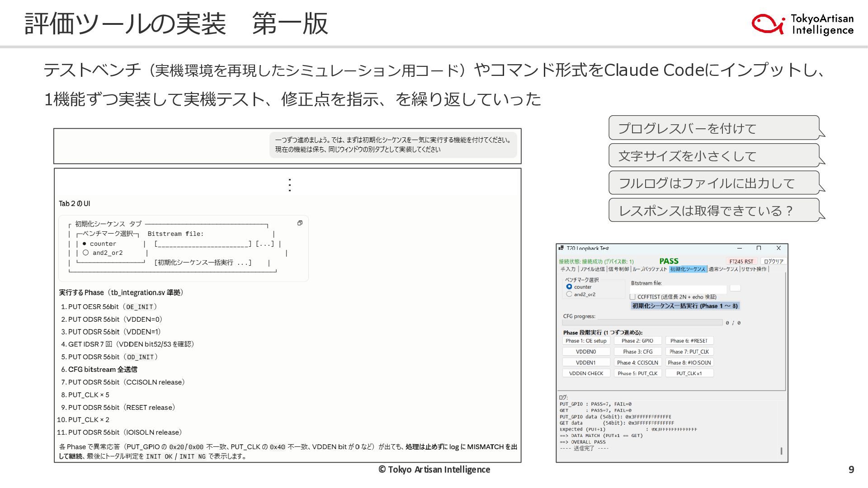868x488 pixels.
Task: Click the "© Tokyo Artisan Intelligence" footer text
Action: click(x=434, y=469)
